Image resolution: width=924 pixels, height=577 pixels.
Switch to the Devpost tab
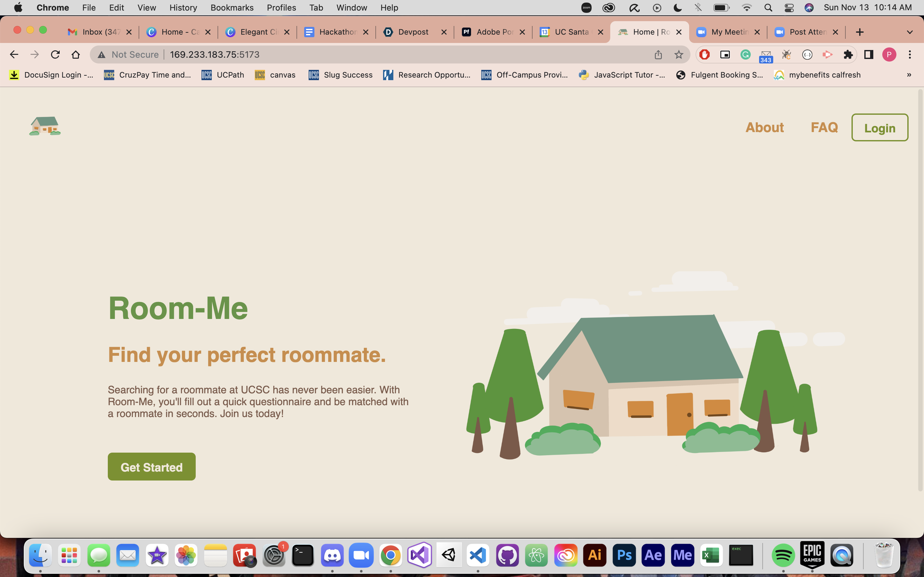tap(413, 32)
